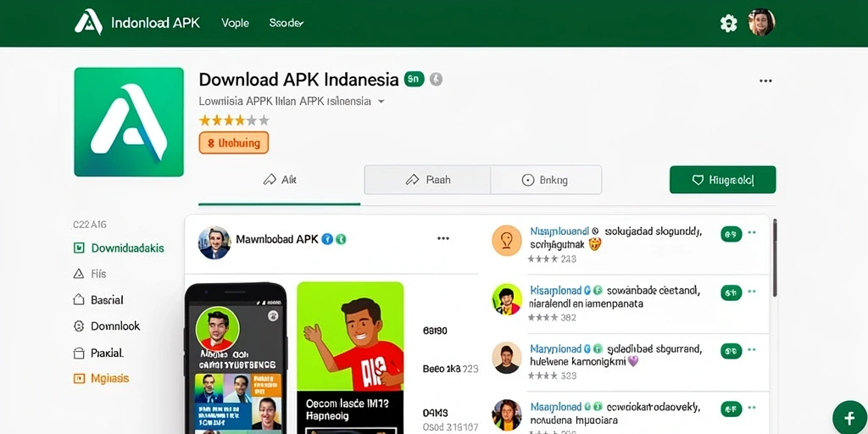This screenshot has width=868, height=434.
Task: Click green badge on 'cowdıokaroadavekly' review row
Action: (732, 409)
